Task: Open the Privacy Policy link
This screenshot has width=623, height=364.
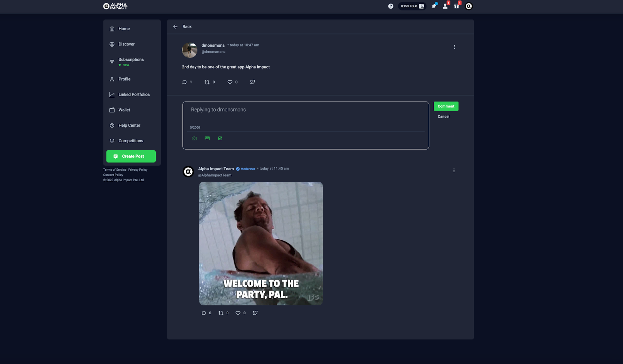Action: (138, 170)
